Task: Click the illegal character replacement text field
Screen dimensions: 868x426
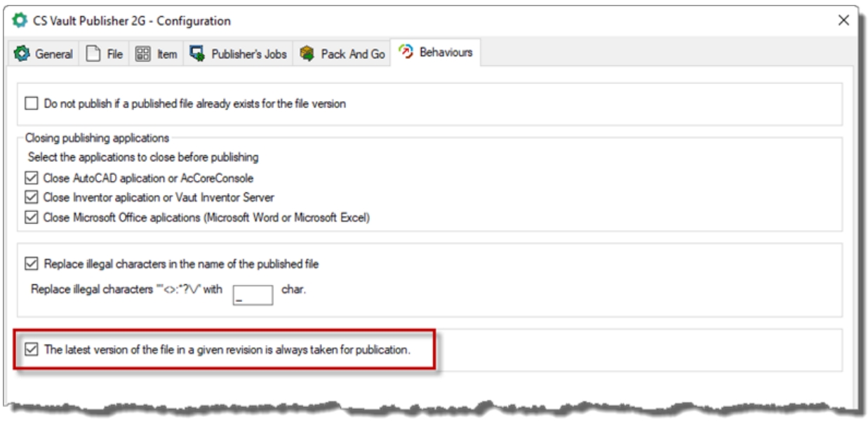Action: 253,295
